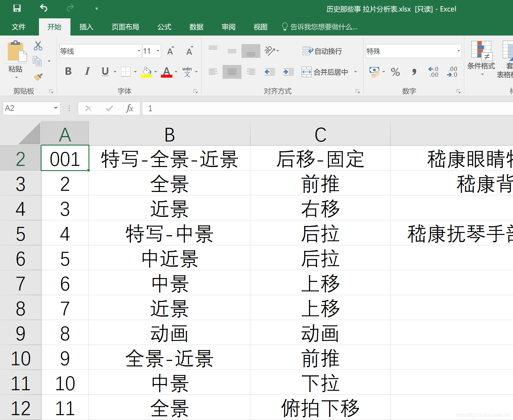Click the formula bar enter checkmark

point(109,108)
